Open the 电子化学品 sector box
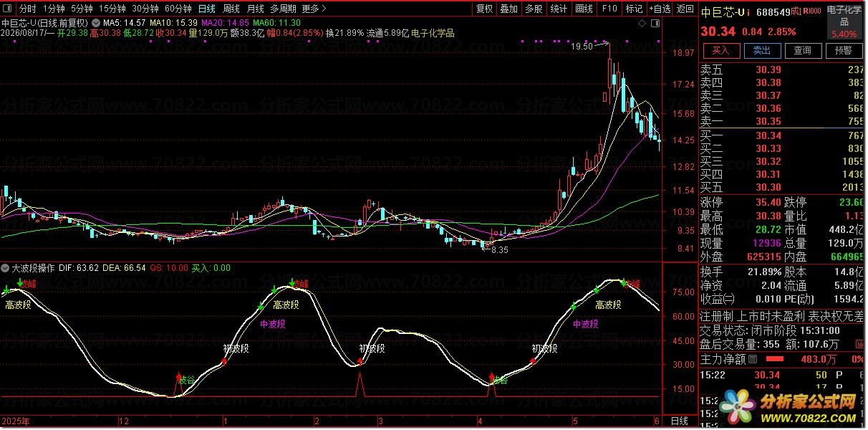The height and width of the screenshot is (430, 868). point(844,22)
